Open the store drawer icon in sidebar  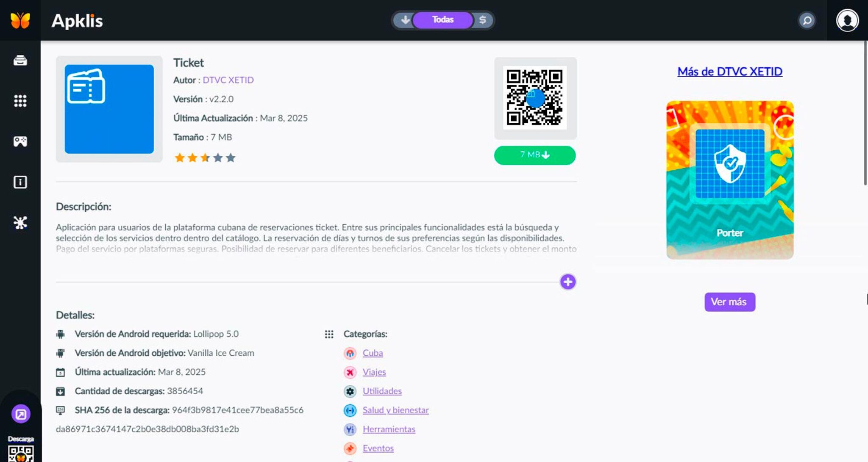[20, 61]
